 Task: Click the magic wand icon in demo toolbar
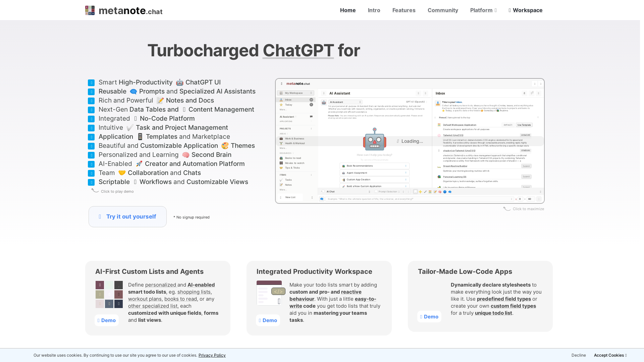425,192
